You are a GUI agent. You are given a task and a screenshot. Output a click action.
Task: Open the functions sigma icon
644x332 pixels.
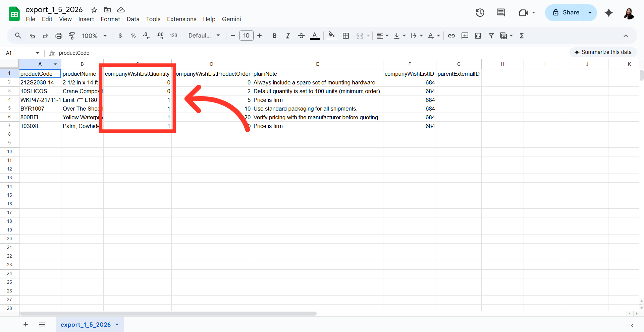[522, 36]
